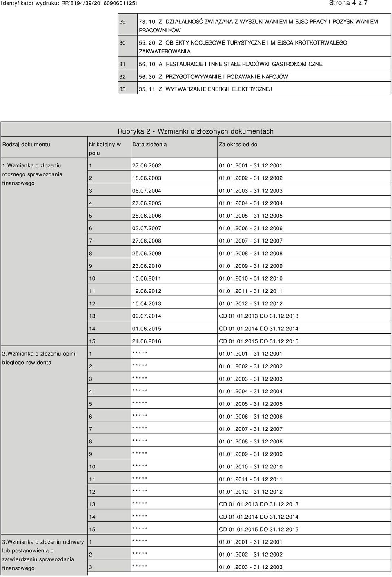Screen dimensions: 392x577
Task: Click filing date 09.07.2014
Action: 147,316
